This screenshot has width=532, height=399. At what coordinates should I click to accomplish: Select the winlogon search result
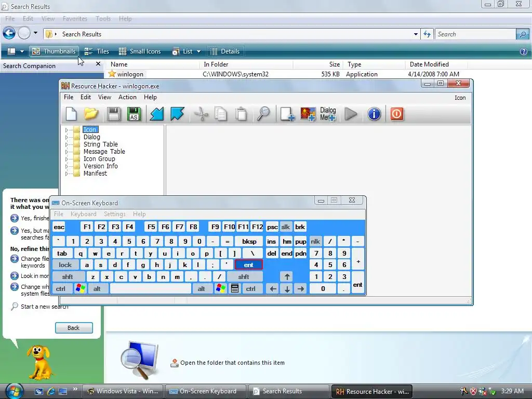pos(130,74)
